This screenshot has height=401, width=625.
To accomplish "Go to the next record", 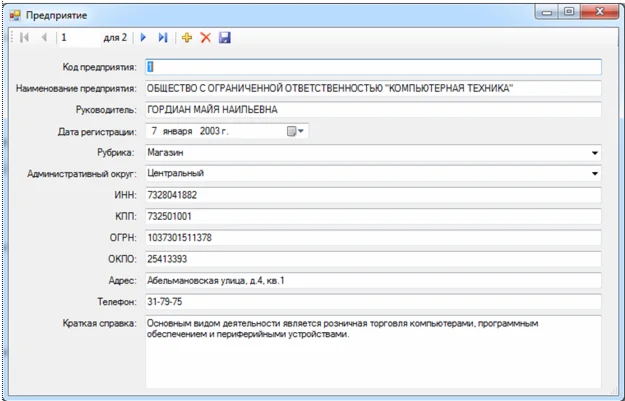I will click(143, 38).
